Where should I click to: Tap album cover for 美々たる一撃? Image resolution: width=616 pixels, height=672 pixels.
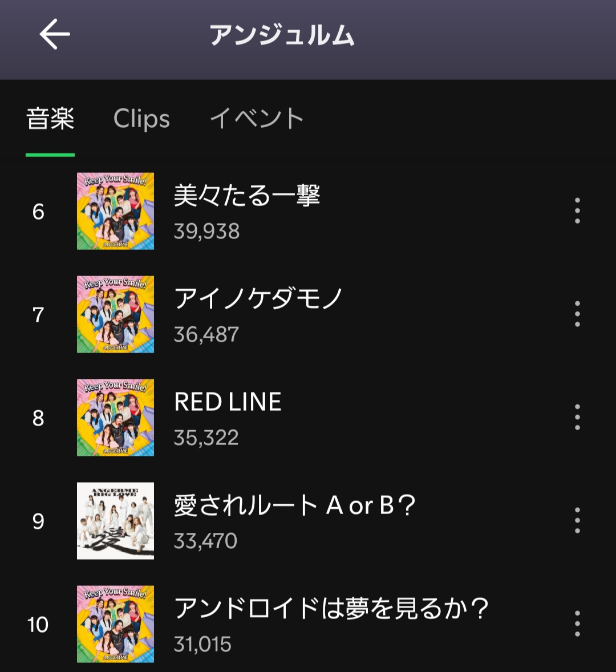[x=115, y=211]
